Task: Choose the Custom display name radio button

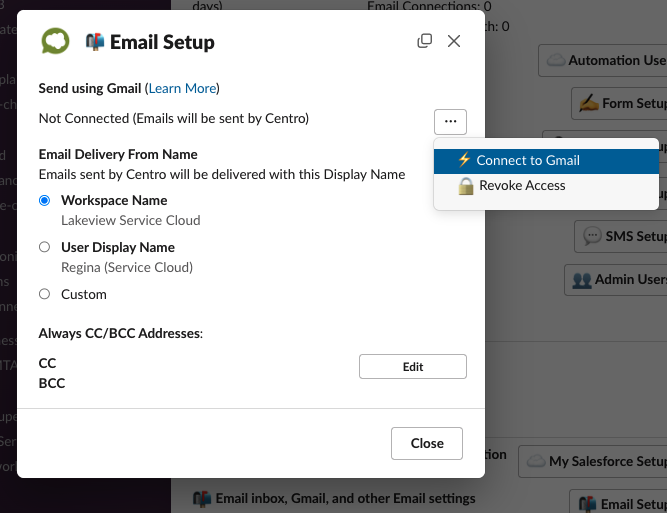Action: pos(44,294)
